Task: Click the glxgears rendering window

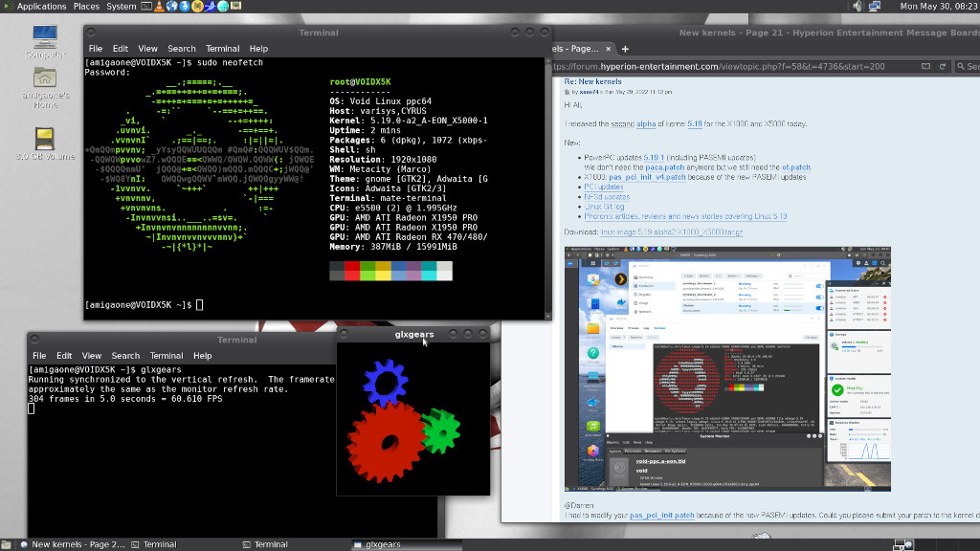Action: click(413, 419)
